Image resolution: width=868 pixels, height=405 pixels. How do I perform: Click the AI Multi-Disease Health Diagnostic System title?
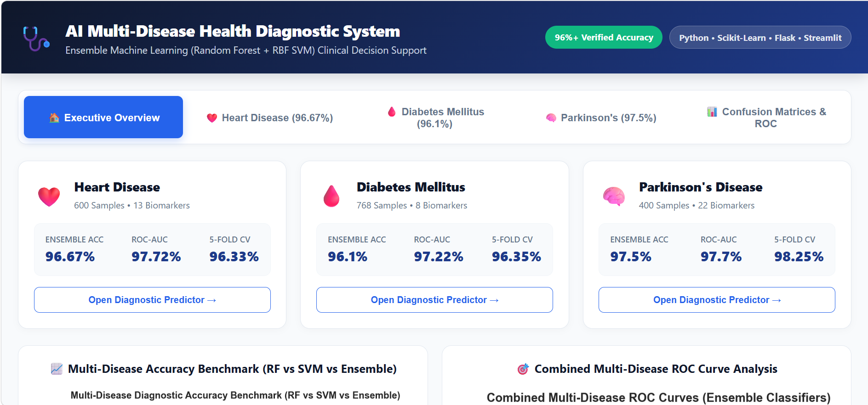pos(233,31)
